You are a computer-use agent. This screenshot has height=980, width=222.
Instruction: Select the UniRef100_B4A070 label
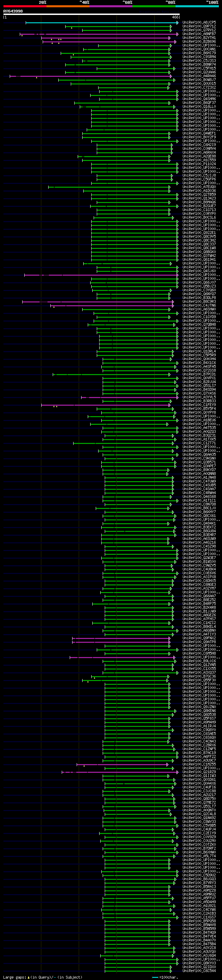pyautogui.click(x=199, y=940)
